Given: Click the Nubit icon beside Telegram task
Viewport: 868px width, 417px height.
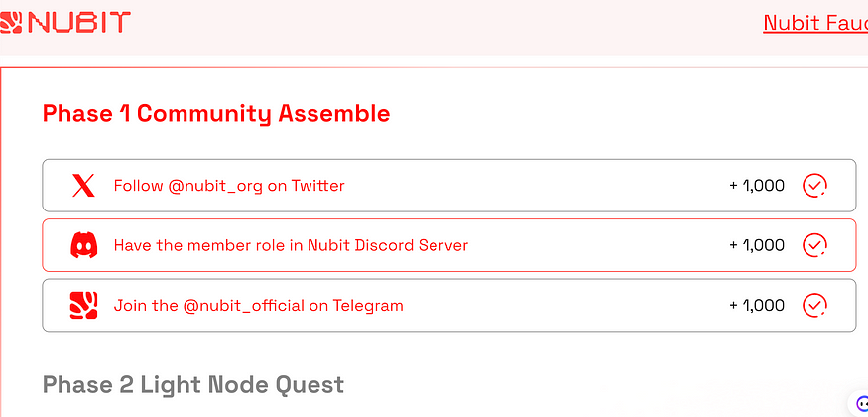Looking at the screenshot, I should [83, 305].
